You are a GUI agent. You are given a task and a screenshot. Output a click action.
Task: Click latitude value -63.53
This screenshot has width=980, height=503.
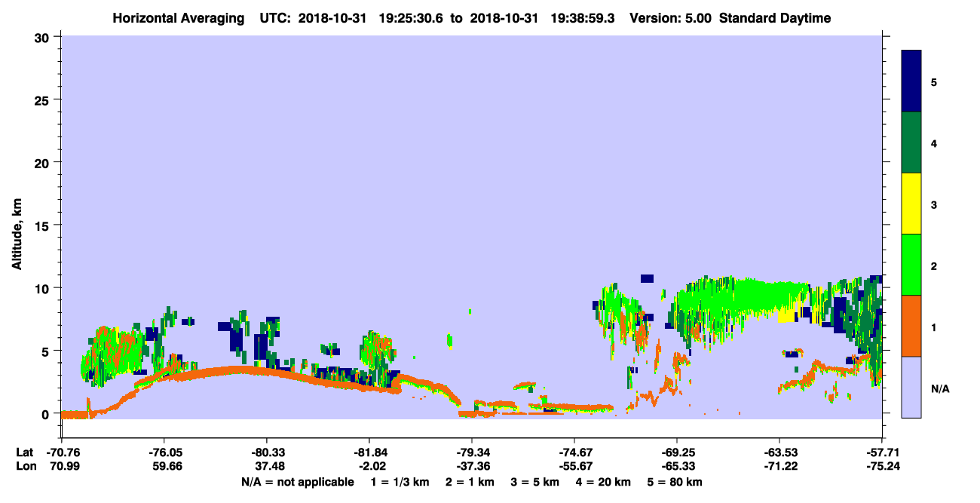[x=779, y=452]
